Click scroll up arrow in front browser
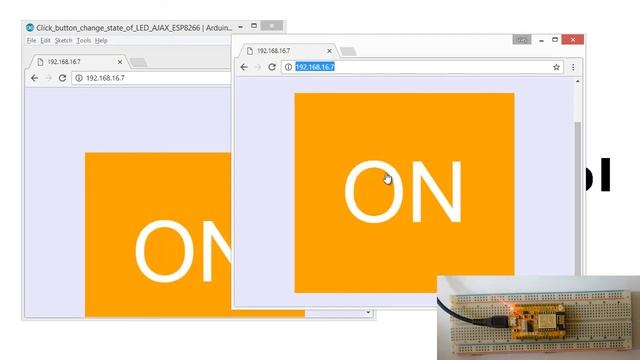 coord(578,82)
